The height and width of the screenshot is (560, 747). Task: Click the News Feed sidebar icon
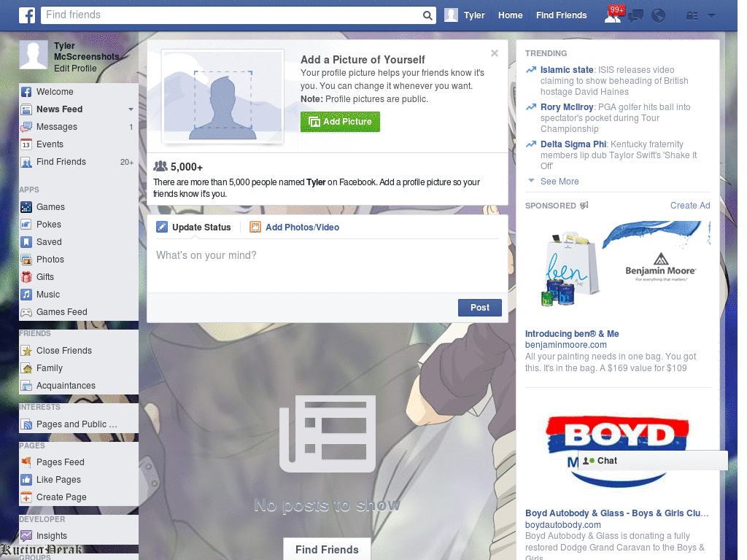[x=26, y=109]
